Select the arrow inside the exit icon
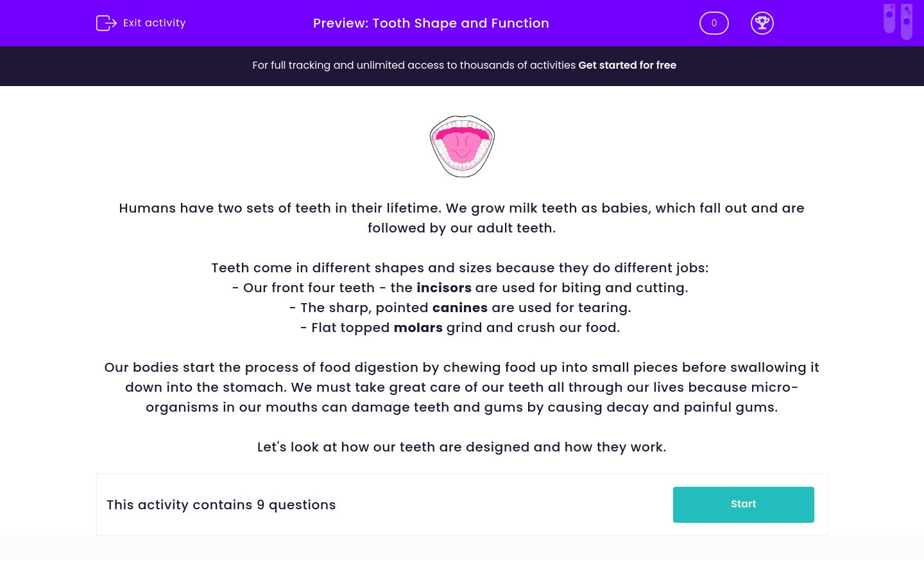Screen dimensions: 924x578 coord(110,22)
